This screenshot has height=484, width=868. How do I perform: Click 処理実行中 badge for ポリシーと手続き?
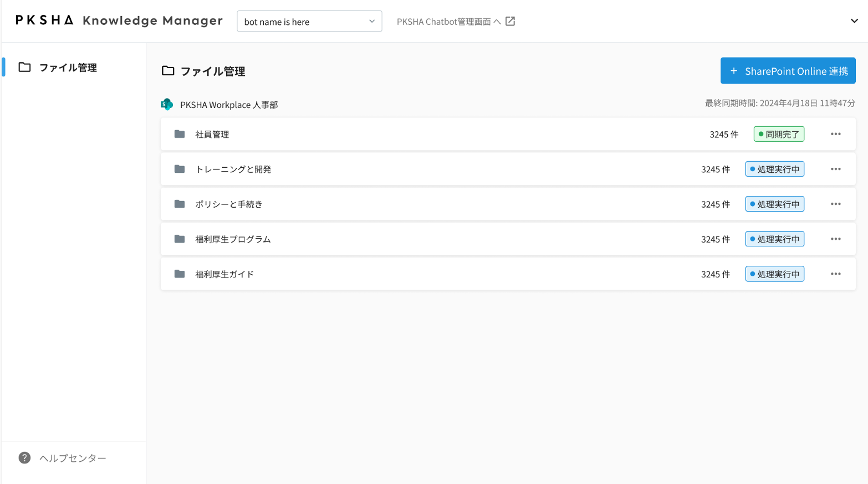pyautogui.click(x=775, y=204)
